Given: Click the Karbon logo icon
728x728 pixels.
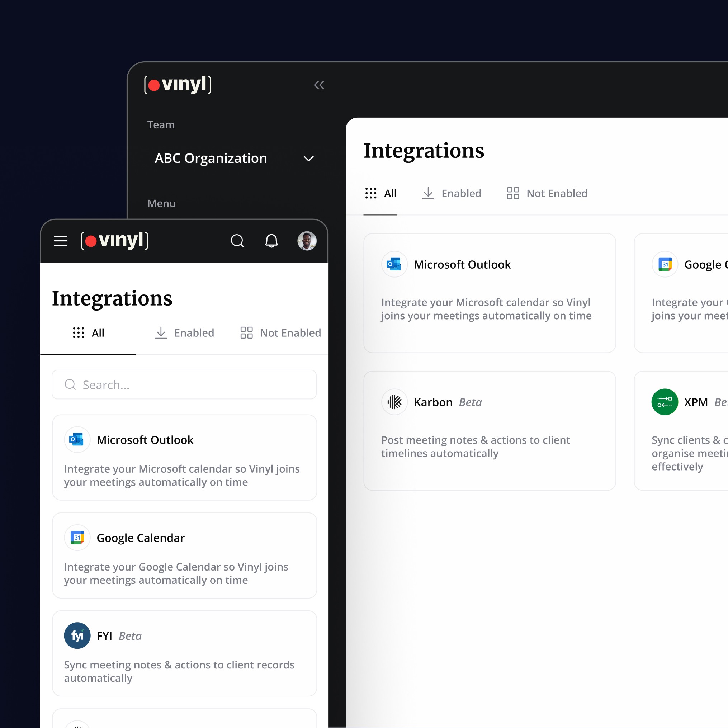Looking at the screenshot, I should point(394,402).
